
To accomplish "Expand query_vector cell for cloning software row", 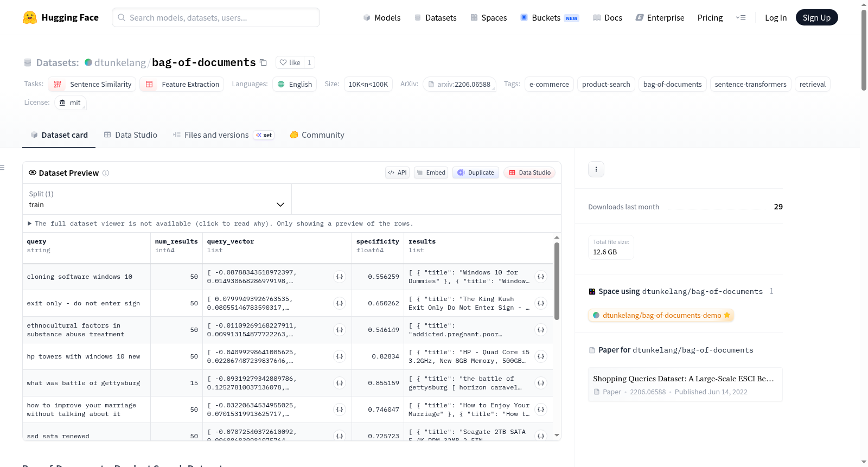I will pyautogui.click(x=340, y=277).
